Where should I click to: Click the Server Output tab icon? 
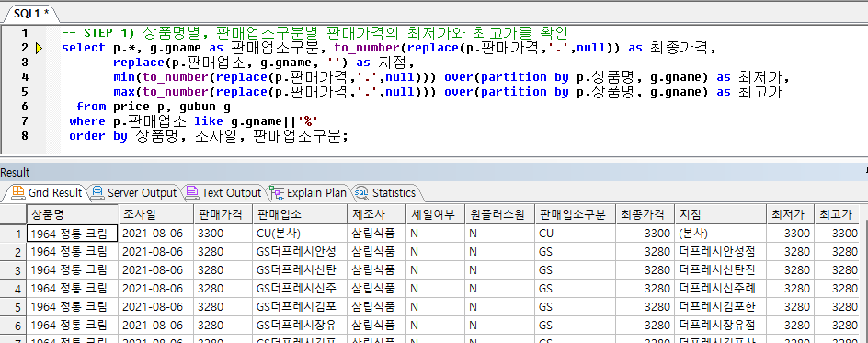coord(97,192)
